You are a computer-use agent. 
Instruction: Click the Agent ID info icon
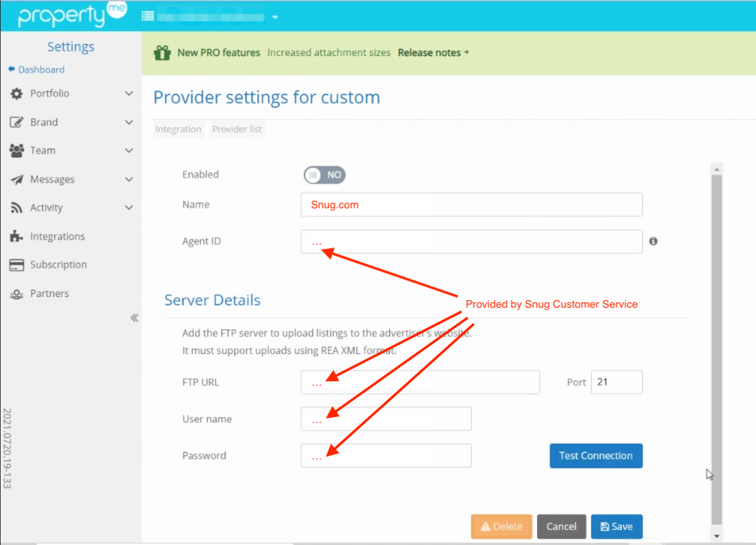coord(653,241)
